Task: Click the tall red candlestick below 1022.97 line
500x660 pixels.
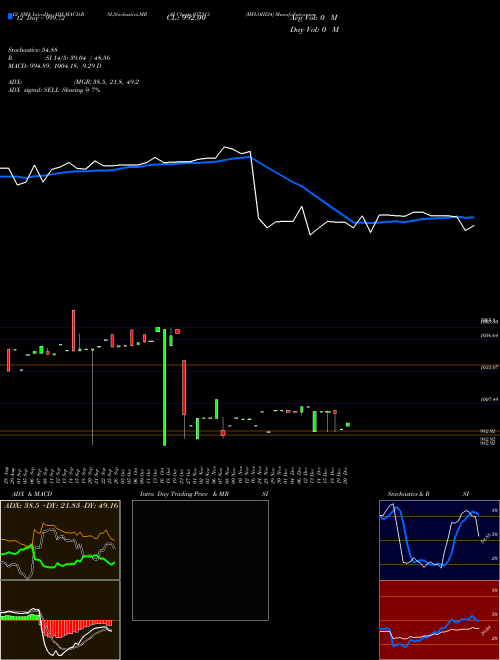Action: point(184,387)
